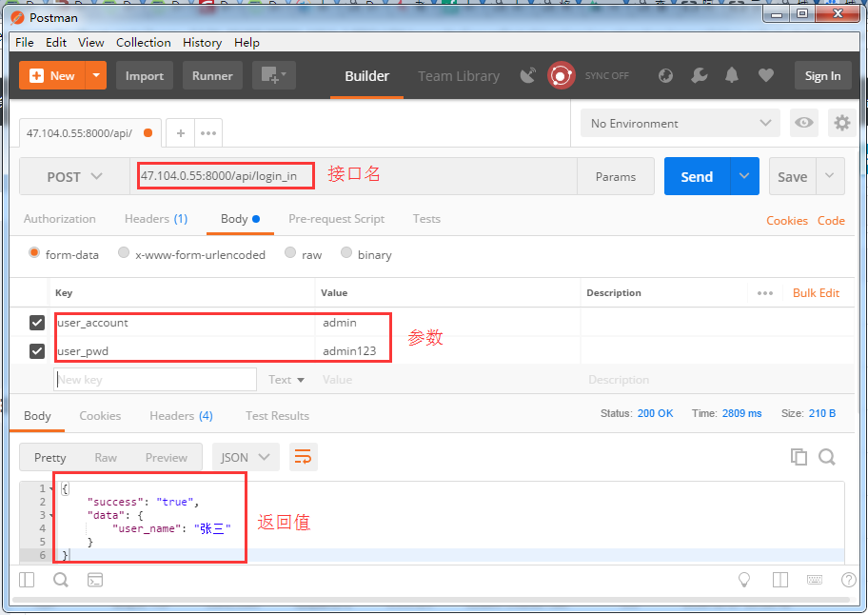
Task: Open the Collection menu
Action: click(144, 42)
